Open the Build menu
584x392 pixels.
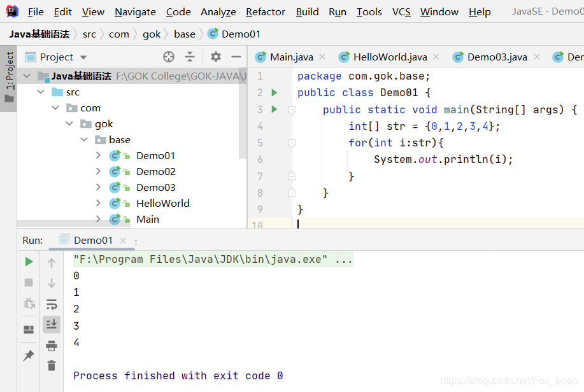(307, 12)
